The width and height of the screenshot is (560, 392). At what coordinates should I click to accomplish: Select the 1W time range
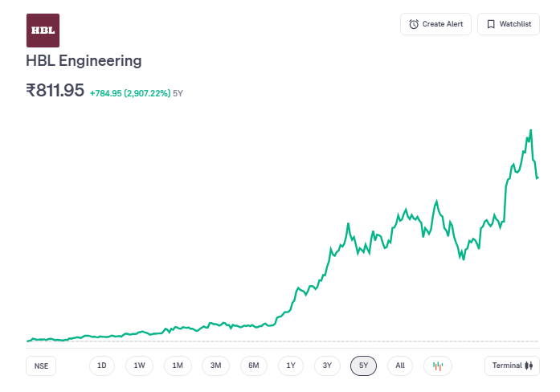coord(140,365)
